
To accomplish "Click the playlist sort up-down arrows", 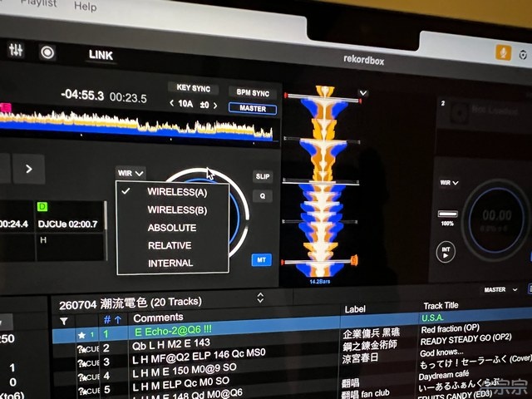I will coord(260,298).
